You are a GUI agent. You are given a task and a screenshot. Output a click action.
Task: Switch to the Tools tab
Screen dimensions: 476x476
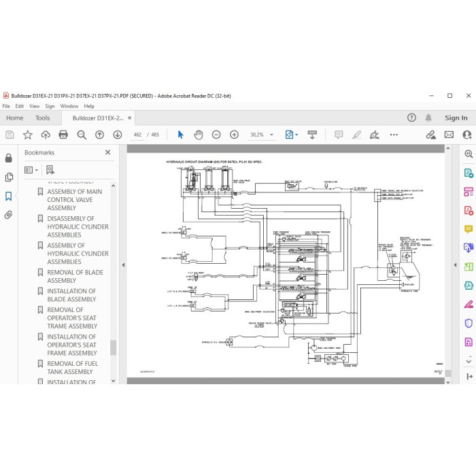42,118
